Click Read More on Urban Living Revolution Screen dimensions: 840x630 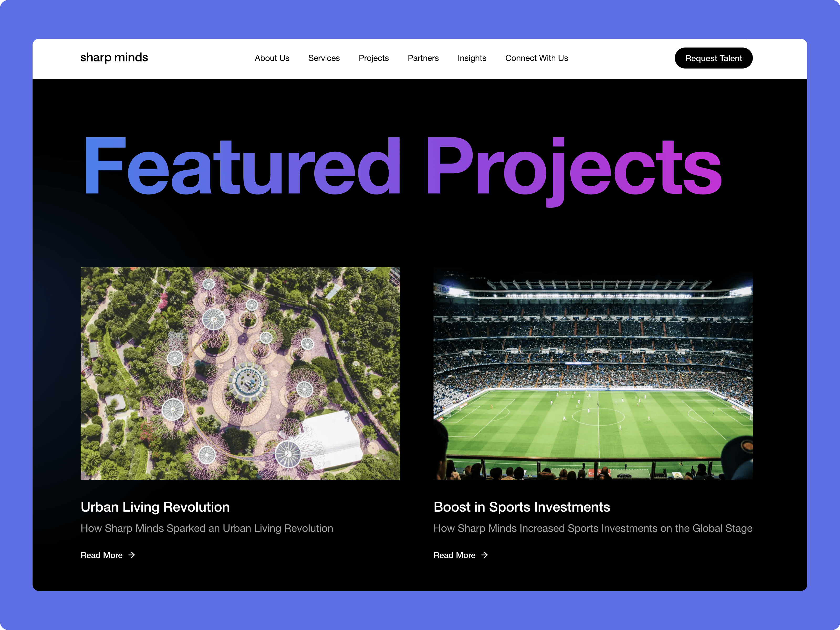[108, 555]
